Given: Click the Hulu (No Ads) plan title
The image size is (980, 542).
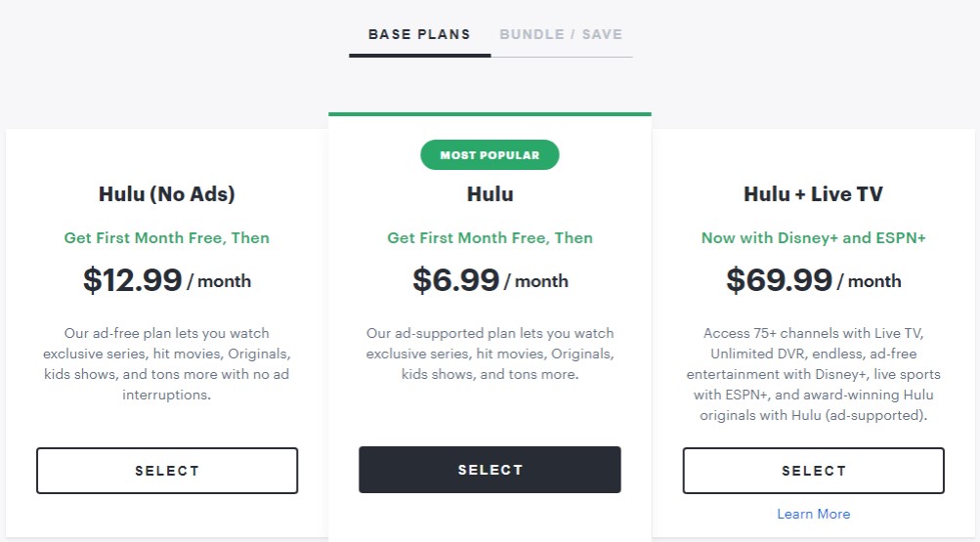Looking at the screenshot, I should pyautogui.click(x=167, y=194).
